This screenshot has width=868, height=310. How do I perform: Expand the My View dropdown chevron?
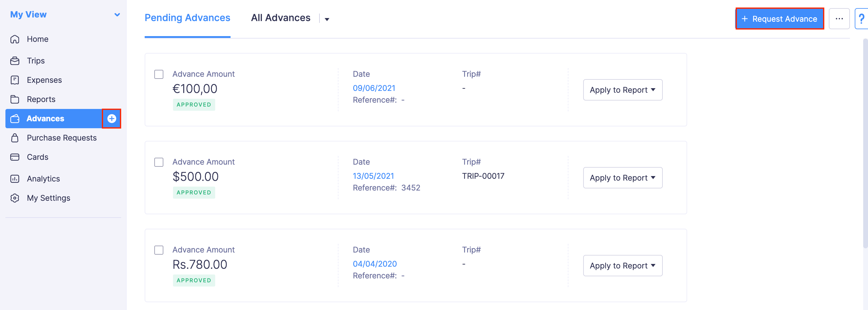[117, 15]
